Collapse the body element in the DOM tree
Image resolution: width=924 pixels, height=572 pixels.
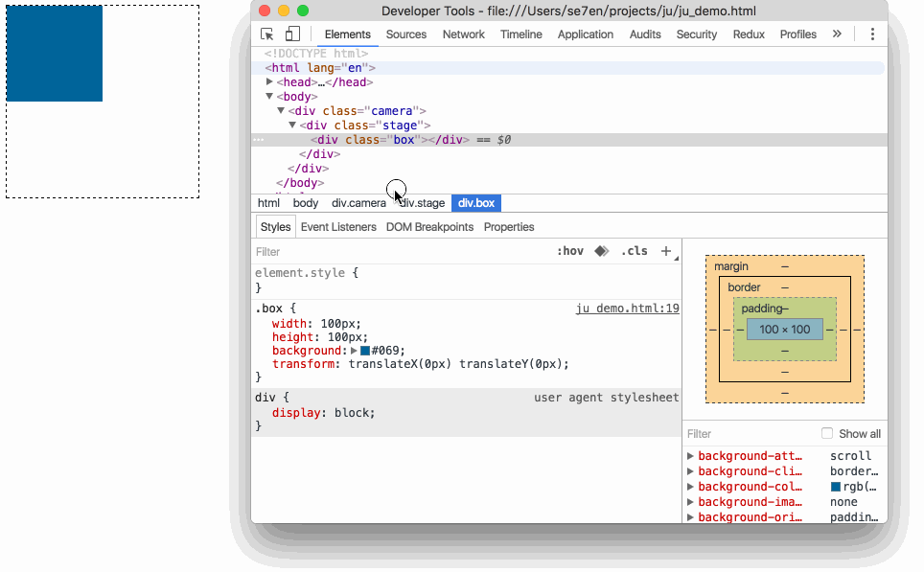click(270, 96)
